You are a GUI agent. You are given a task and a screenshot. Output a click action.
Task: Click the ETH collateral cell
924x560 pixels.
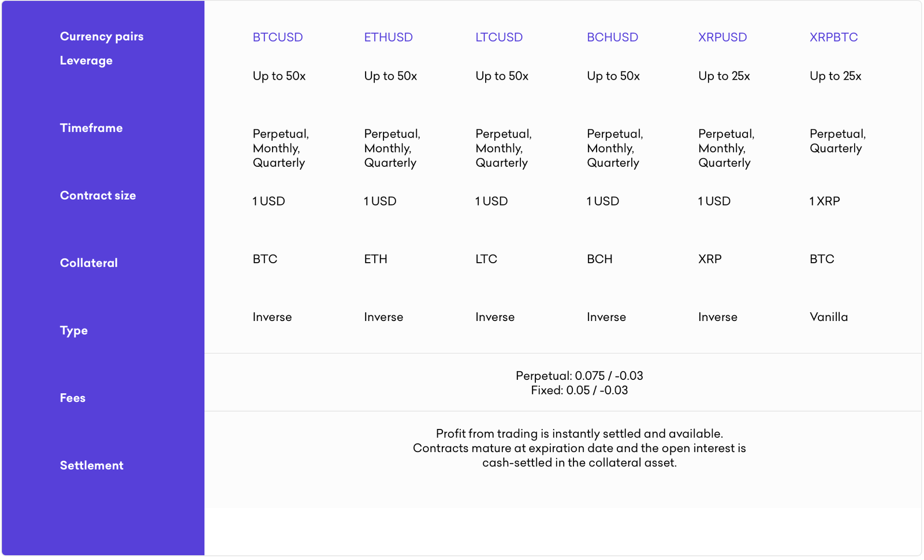click(375, 259)
